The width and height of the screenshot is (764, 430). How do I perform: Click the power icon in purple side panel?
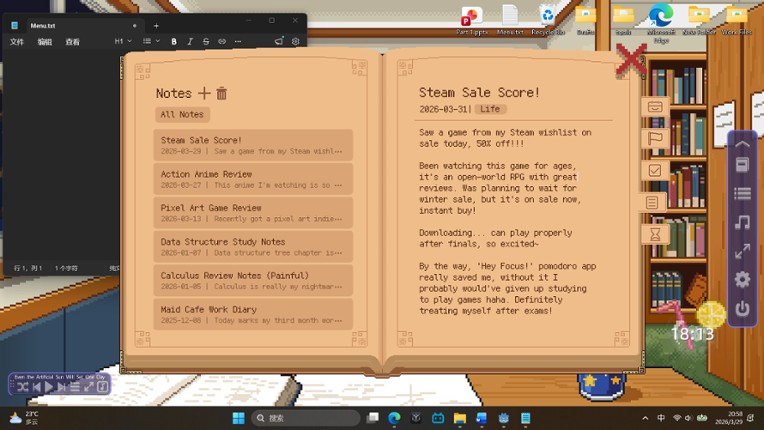pos(742,309)
